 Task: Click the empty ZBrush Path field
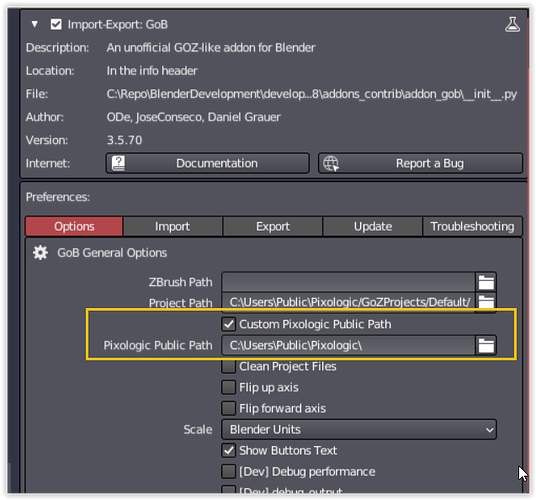point(348,282)
